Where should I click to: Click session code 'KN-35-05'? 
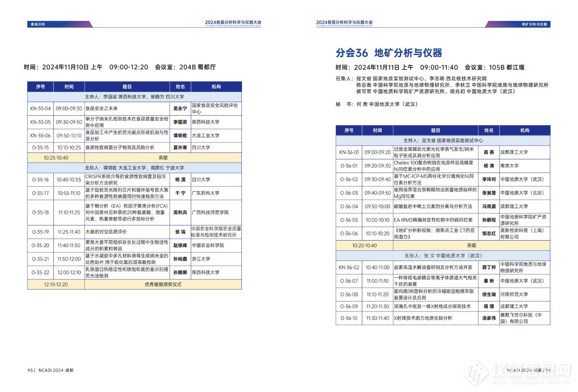40,122
